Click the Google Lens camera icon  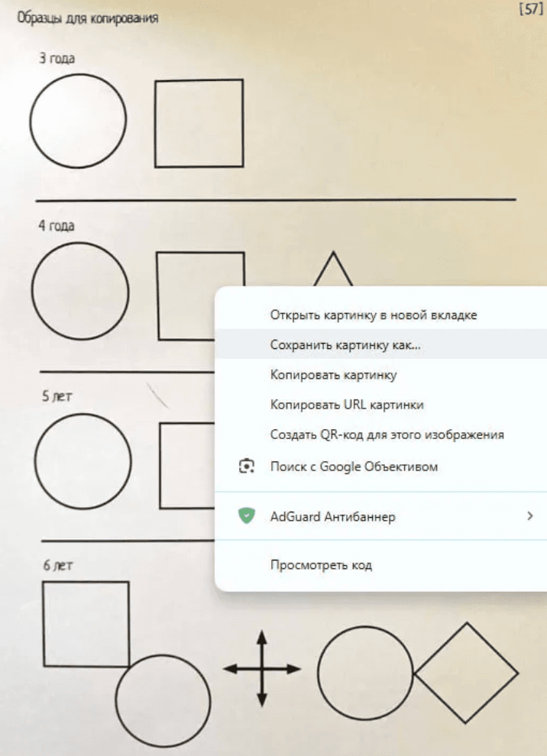(x=246, y=467)
